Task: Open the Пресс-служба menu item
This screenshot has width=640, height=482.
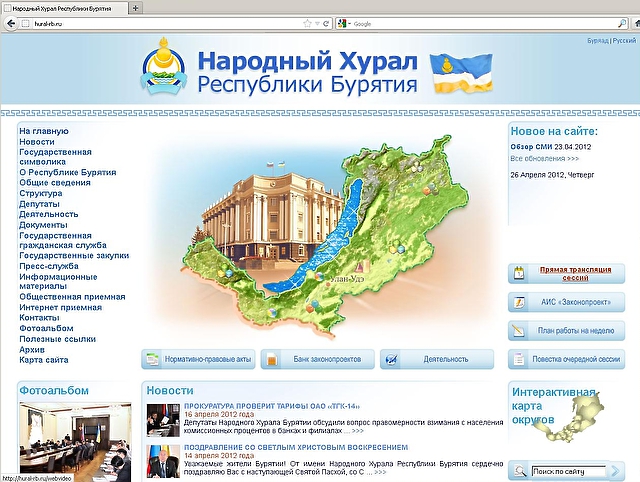Action: [x=49, y=266]
